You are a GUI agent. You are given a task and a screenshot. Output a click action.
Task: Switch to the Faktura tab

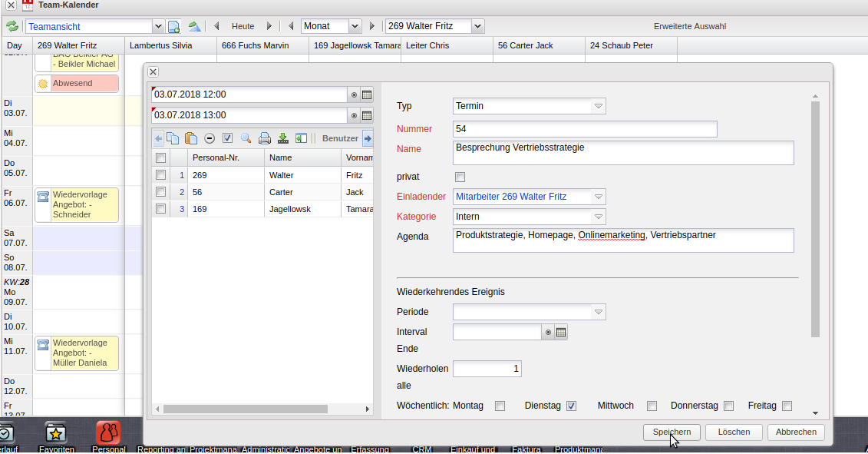coord(526,449)
